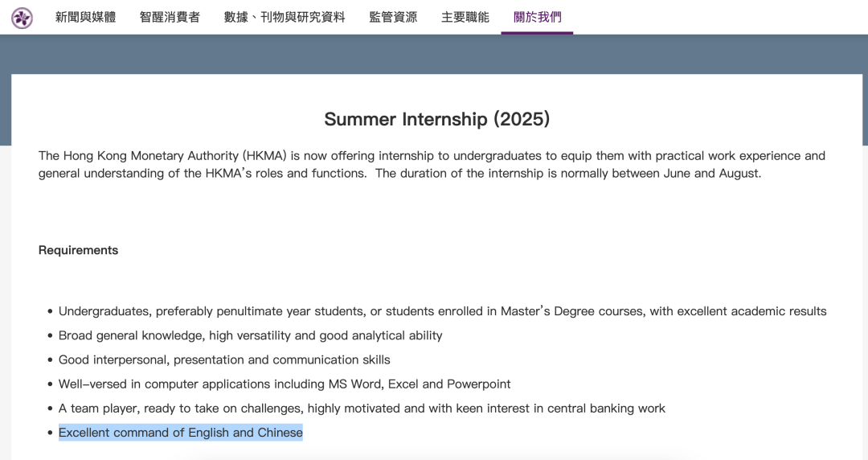Viewport: 868px width, 460px height.
Task: Open the 新聞與媒體 menu
Action: click(86, 17)
